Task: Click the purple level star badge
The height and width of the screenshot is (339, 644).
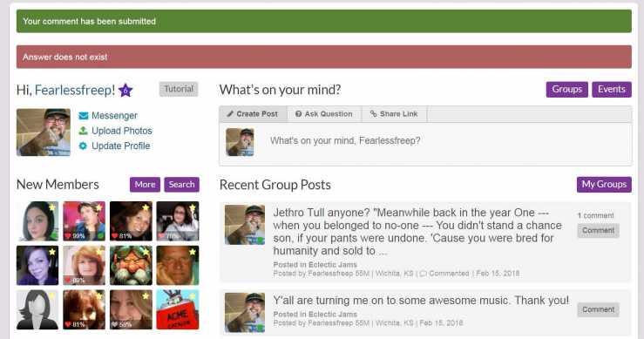Action: [125, 90]
